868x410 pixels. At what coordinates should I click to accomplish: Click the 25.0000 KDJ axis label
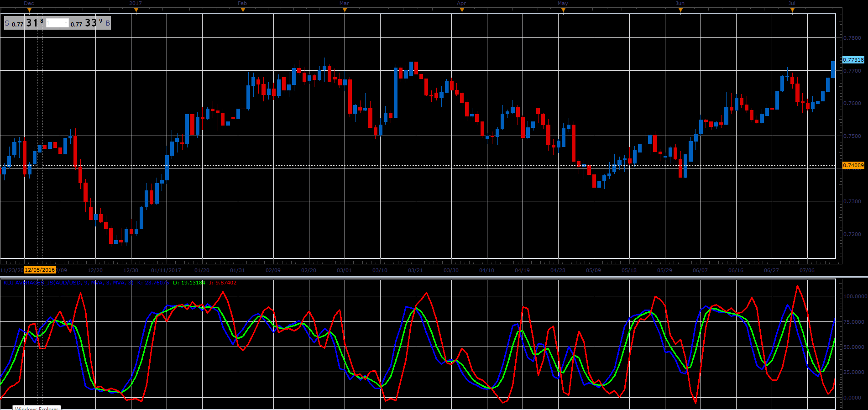tap(855, 372)
